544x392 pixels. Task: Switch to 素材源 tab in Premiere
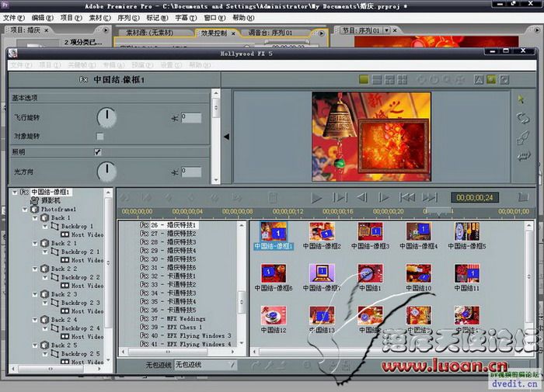click(x=149, y=33)
